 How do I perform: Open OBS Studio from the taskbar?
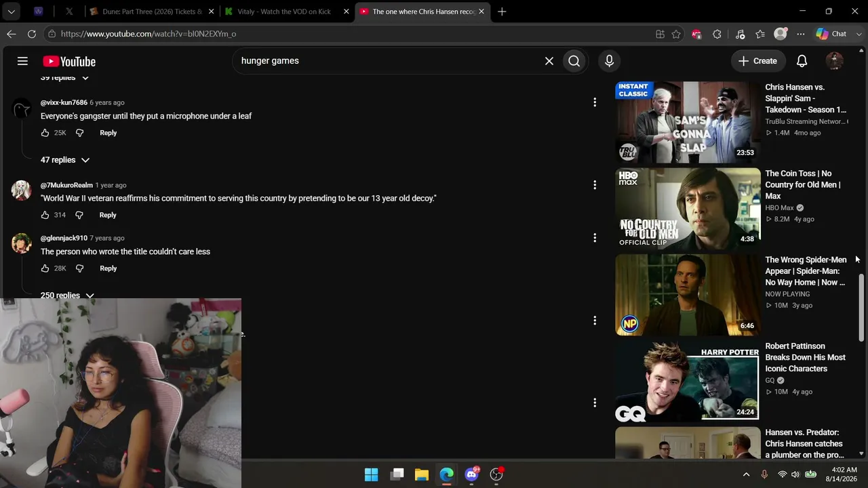(497, 474)
